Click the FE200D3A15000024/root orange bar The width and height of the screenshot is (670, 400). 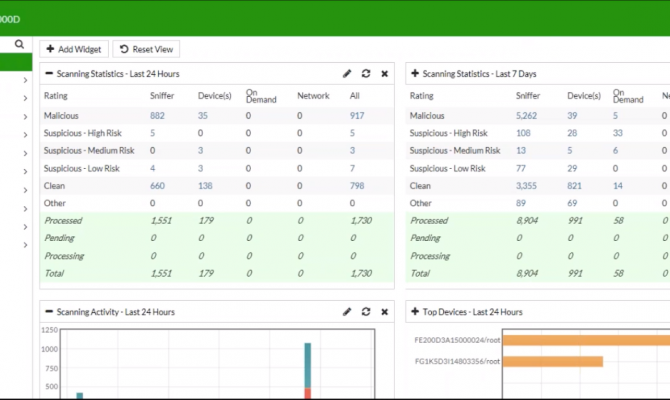pos(586,340)
